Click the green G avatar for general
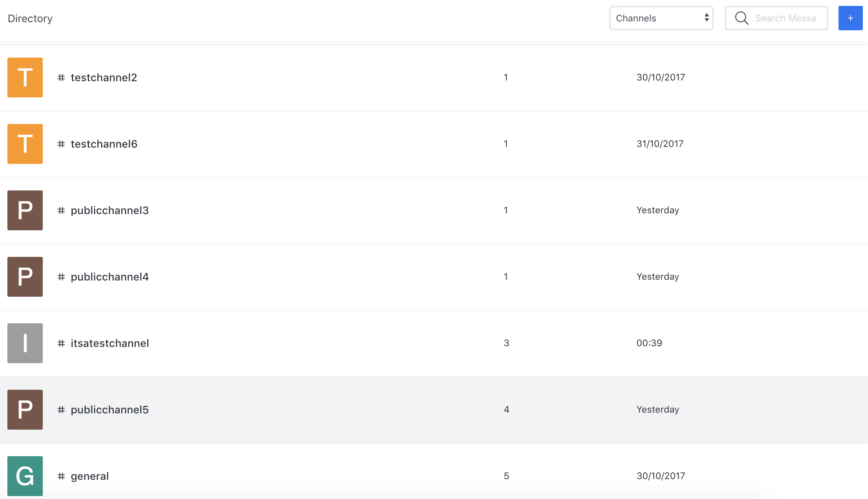The image size is (868, 499). pos(25,476)
